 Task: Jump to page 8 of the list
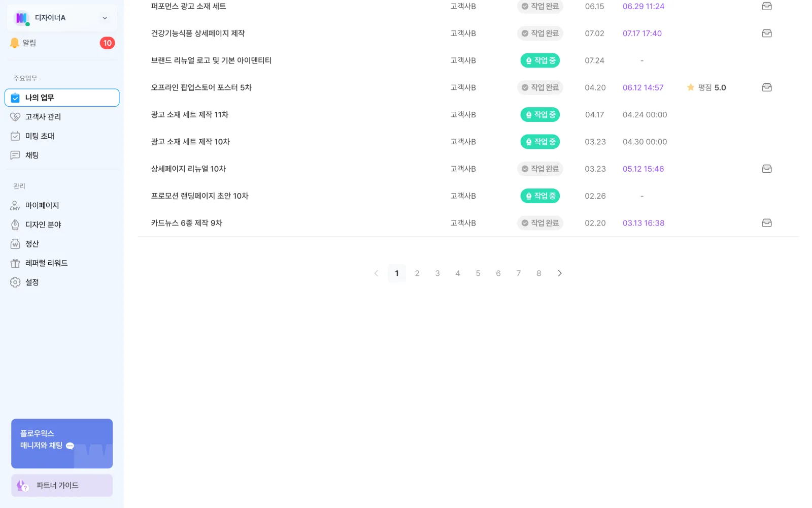(x=539, y=273)
